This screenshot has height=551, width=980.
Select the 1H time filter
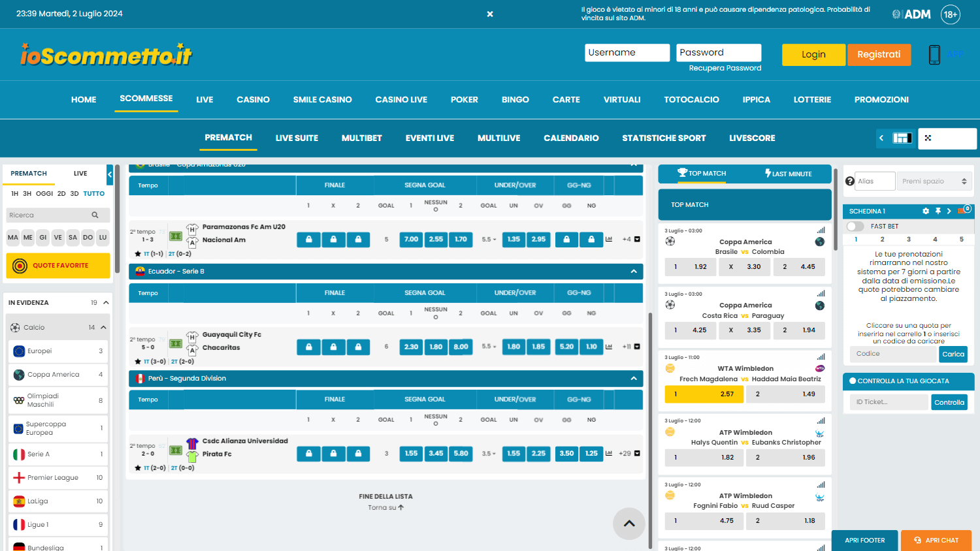14,193
